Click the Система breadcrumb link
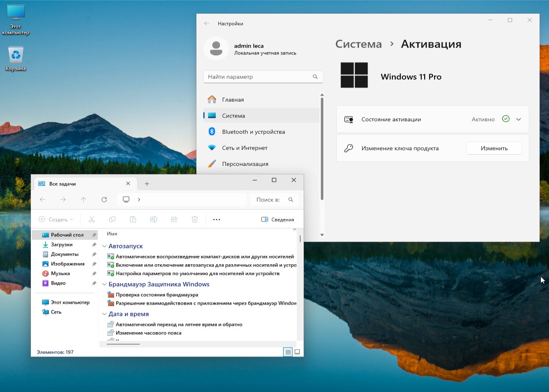 click(x=359, y=44)
